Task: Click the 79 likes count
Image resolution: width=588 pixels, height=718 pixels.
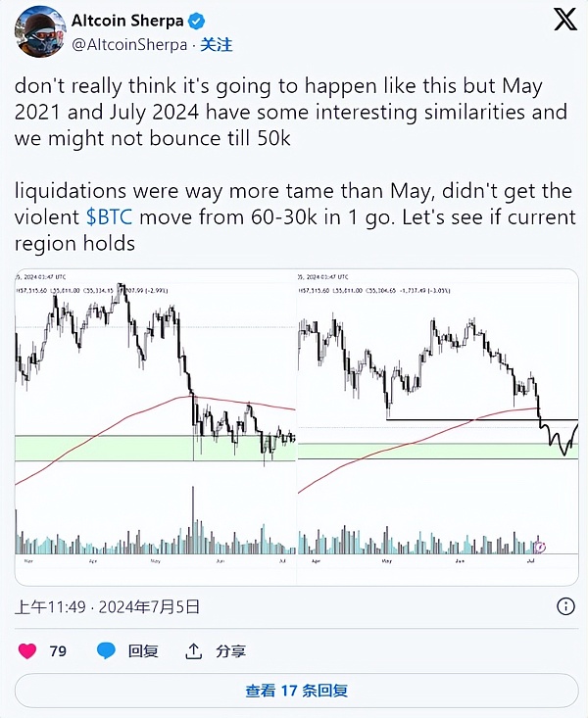Action: pos(58,649)
